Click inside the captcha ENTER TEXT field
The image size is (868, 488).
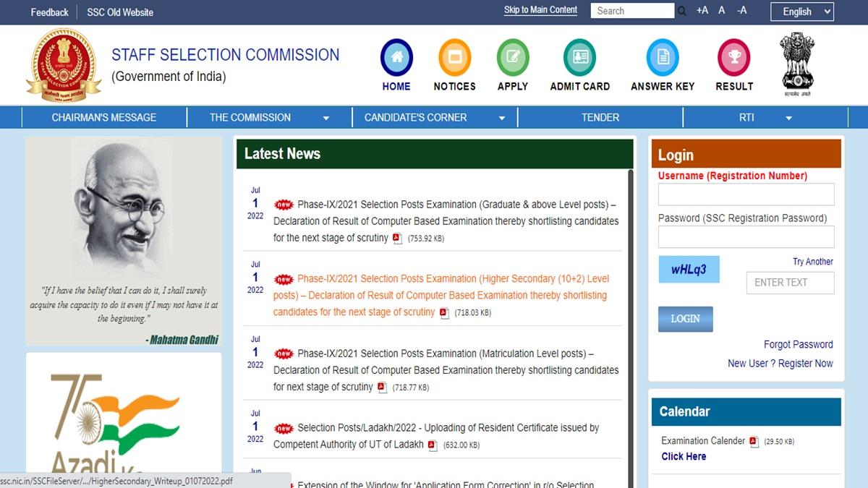pos(790,283)
